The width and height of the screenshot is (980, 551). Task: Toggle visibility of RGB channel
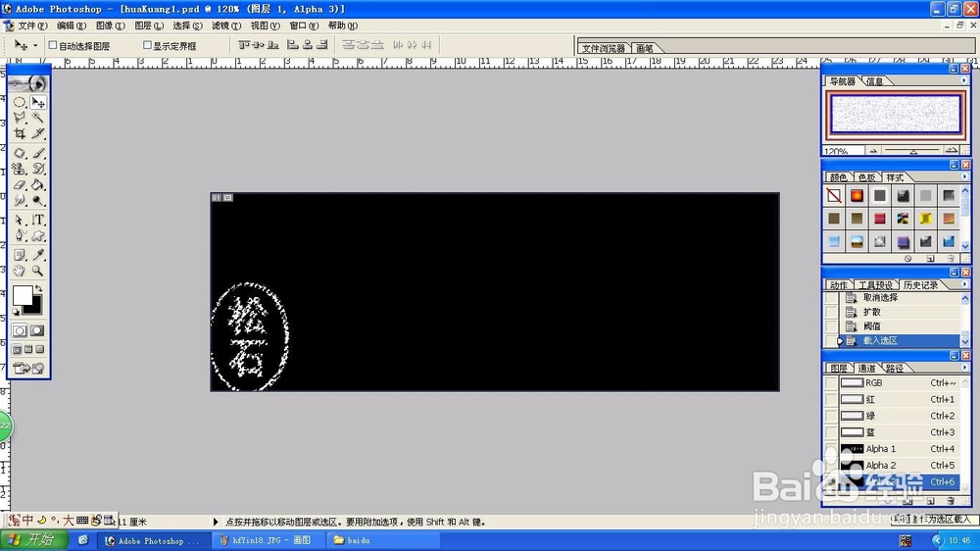click(x=831, y=382)
